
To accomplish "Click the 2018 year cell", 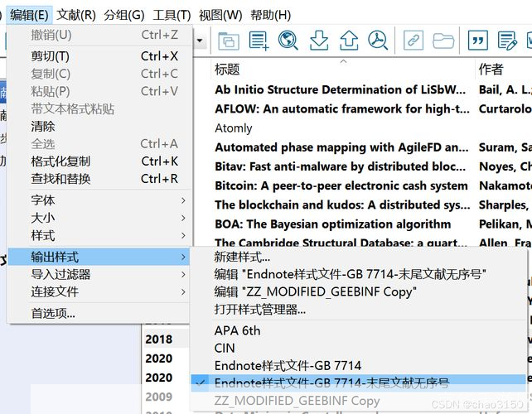I will click(x=159, y=339).
